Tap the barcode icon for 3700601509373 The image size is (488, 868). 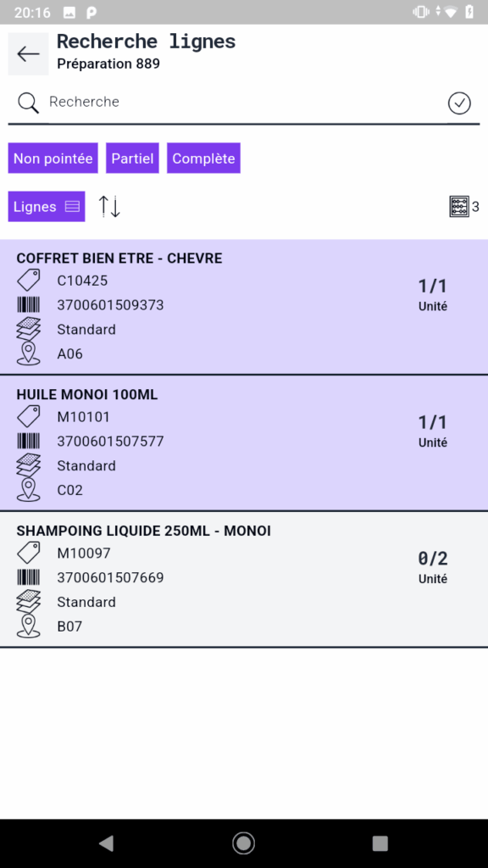click(x=28, y=305)
